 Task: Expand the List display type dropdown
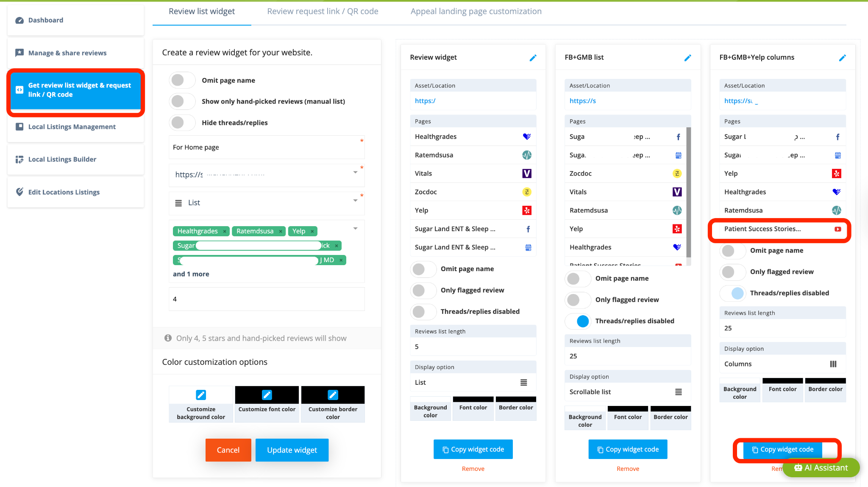click(355, 201)
